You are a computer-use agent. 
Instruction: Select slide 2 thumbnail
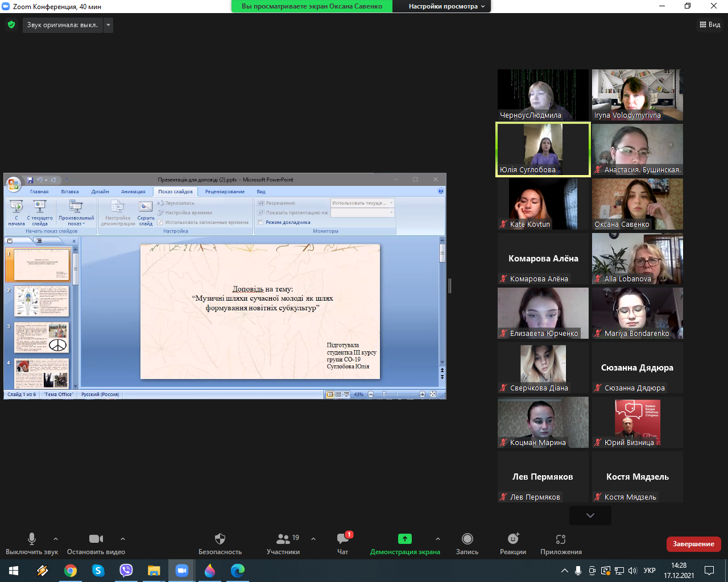[42, 301]
